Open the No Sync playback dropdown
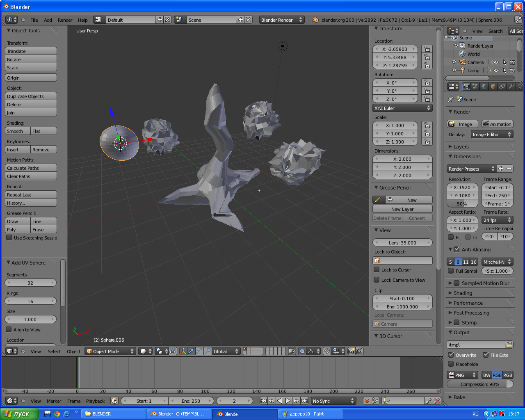Screen dimensions: 525x420 333,401
